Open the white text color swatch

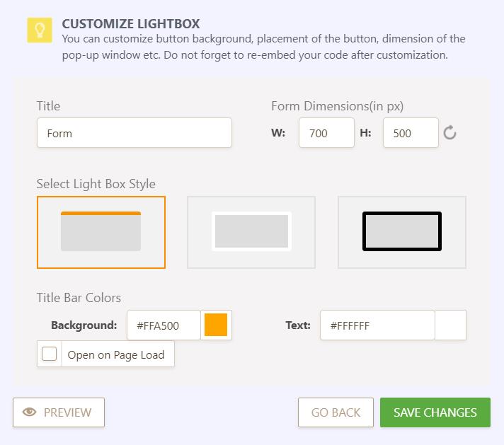pos(450,325)
